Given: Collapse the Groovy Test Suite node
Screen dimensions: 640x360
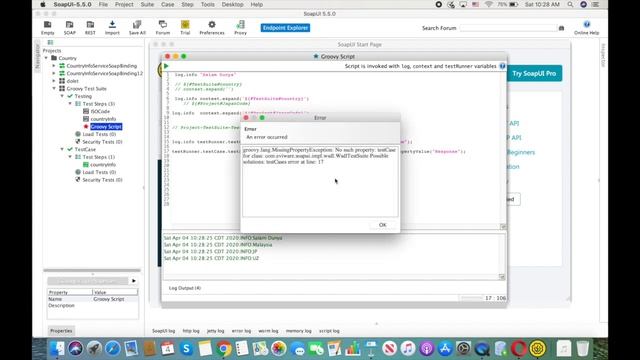Looking at the screenshot, I should click(54, 89).
